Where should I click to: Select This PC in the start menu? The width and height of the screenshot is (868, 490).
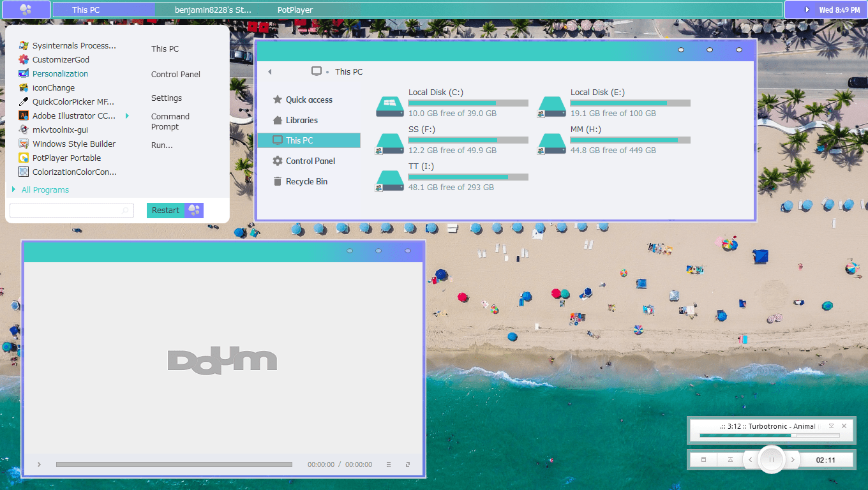[x=163, y=48]
